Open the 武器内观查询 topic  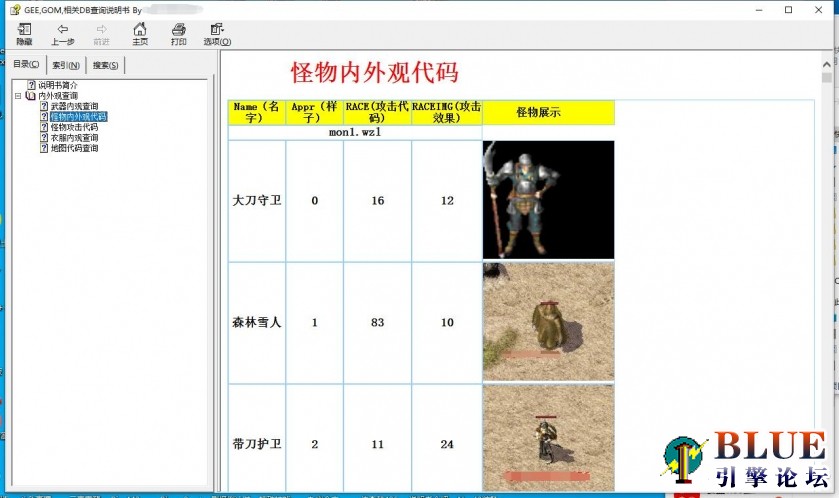[x=74, y=106]
